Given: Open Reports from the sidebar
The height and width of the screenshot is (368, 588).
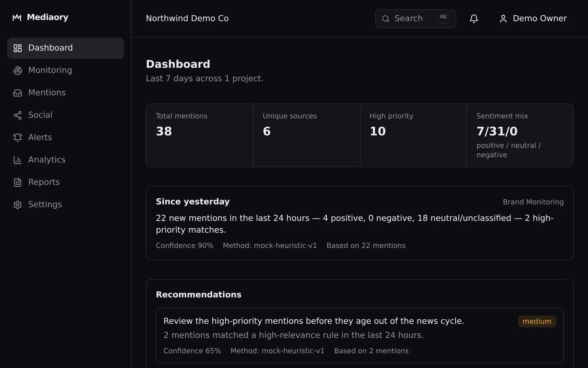Looking at the screenshot, I should pyautogui.click(x=65, y=182).
